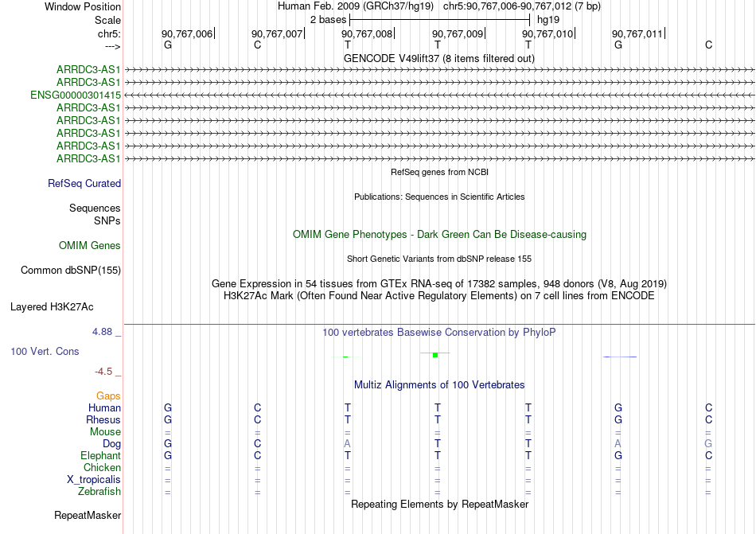Click the Scale label on the left
The width and height of the screenshot is (756, 534).
(108, 20)
